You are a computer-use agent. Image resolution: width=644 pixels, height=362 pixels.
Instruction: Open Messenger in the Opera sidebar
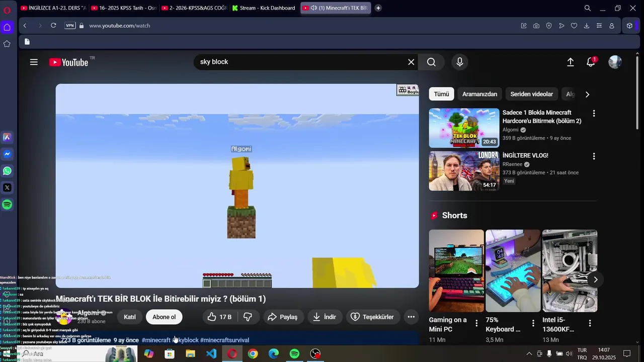7,154
